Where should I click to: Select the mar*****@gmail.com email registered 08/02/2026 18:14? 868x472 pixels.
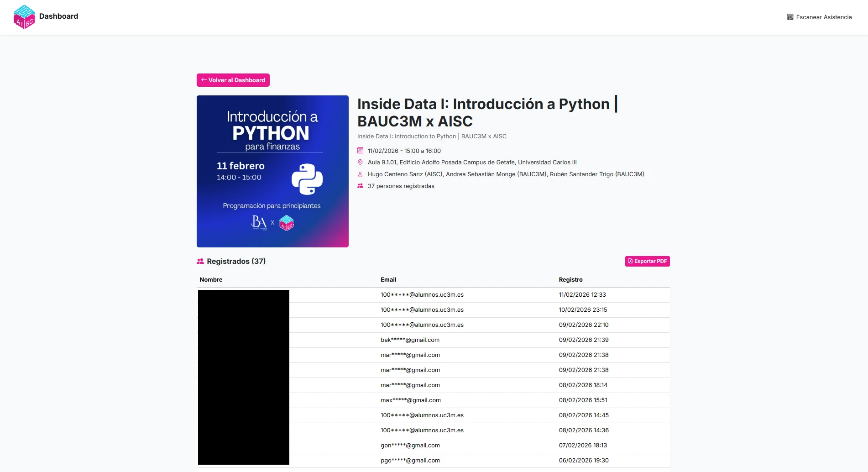(410, 385)
